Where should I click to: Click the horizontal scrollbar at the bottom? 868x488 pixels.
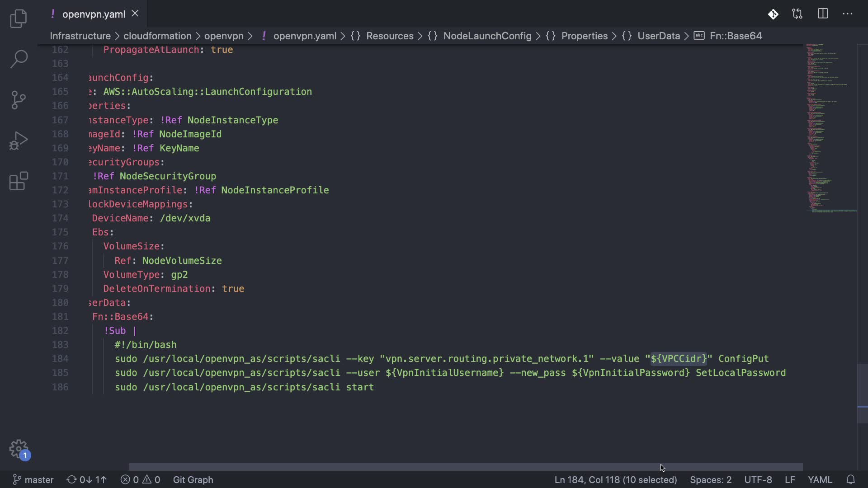tap(466, 467)
